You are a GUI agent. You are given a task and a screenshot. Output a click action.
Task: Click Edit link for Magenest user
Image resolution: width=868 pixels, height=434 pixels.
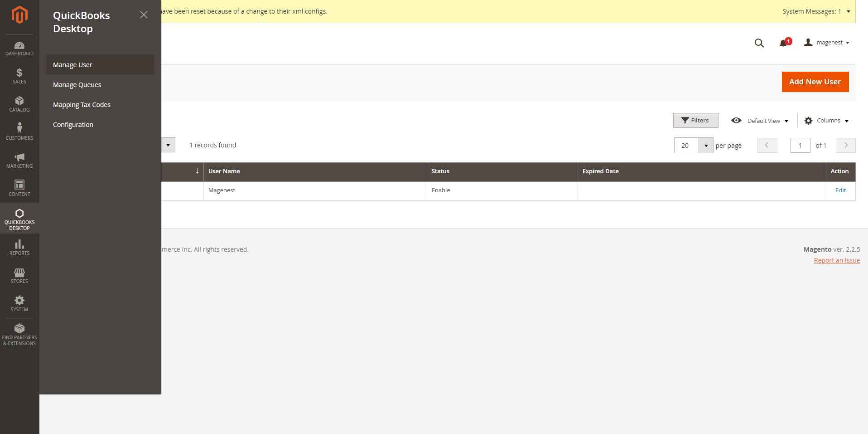coord(840,190)
